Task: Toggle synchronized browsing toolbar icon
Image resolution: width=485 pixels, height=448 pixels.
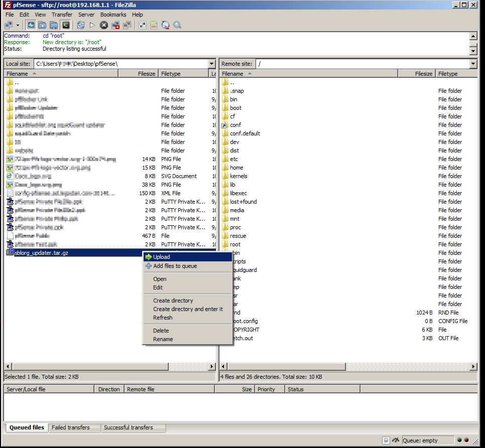Action: click(166, 25)
